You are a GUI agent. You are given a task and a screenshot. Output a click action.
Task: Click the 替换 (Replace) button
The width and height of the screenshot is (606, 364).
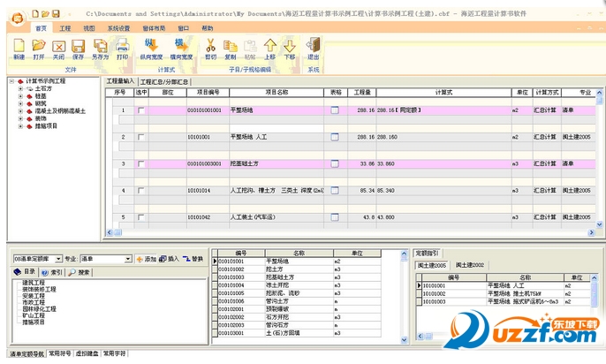tap(193, 259)
